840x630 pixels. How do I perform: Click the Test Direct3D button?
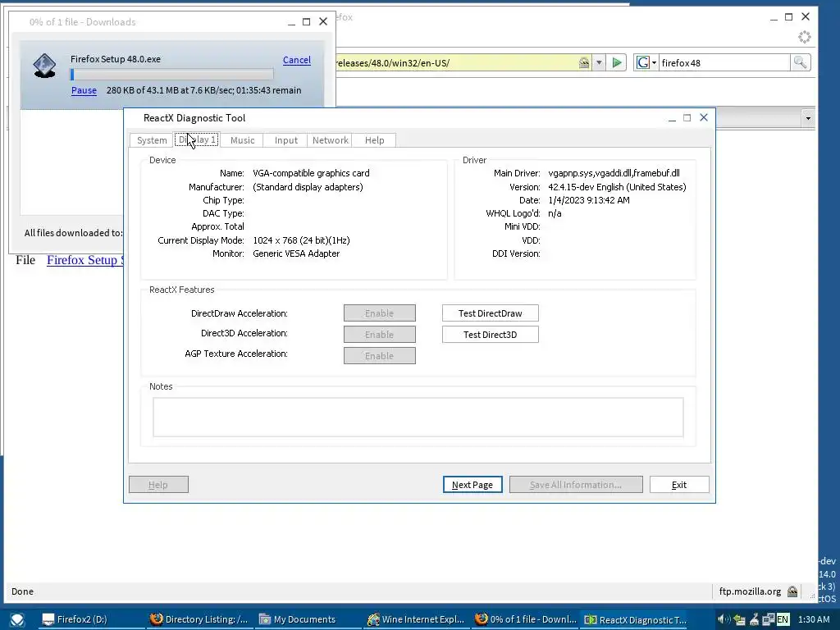coord(491,335)
